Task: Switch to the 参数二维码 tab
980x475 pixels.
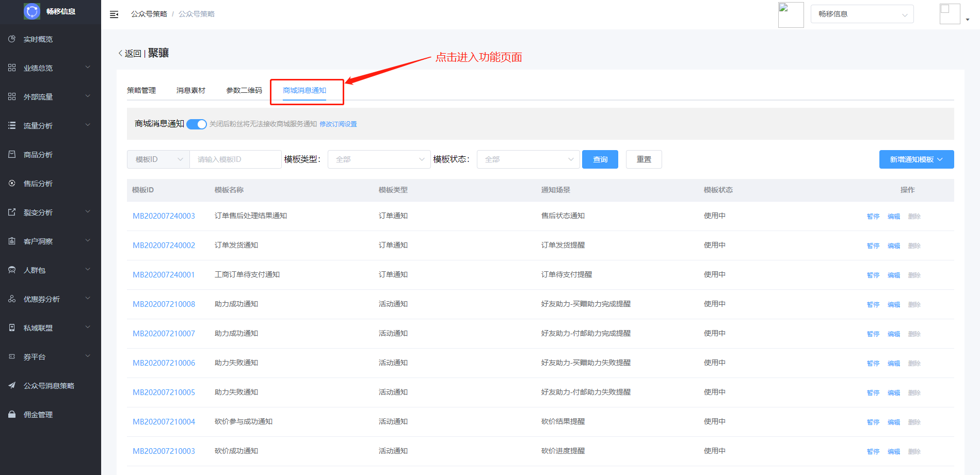Action: click(x=244, y=90)
